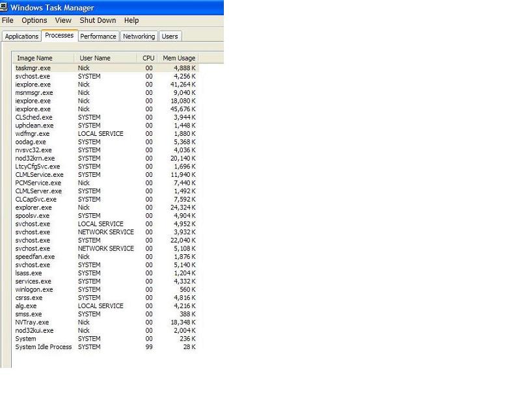Screen dimensions: 525x420
Task: Select the winlogon.exe process
Action: tap(106, 289)
